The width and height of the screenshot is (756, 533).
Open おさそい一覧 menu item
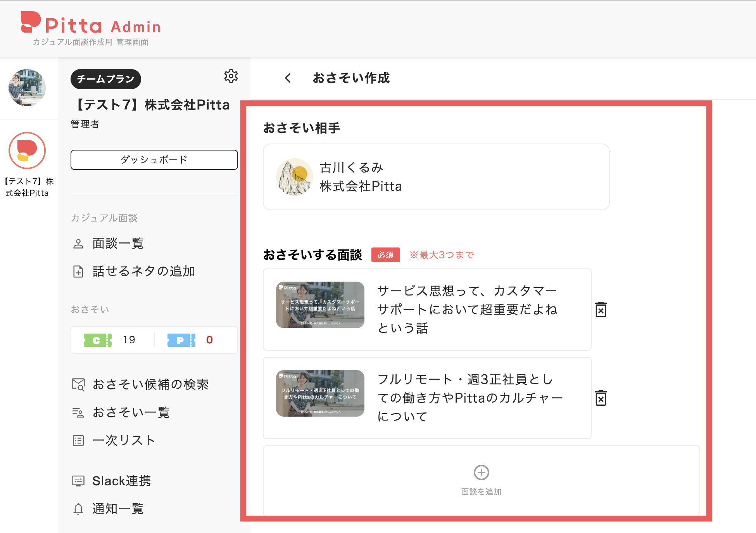131,412
